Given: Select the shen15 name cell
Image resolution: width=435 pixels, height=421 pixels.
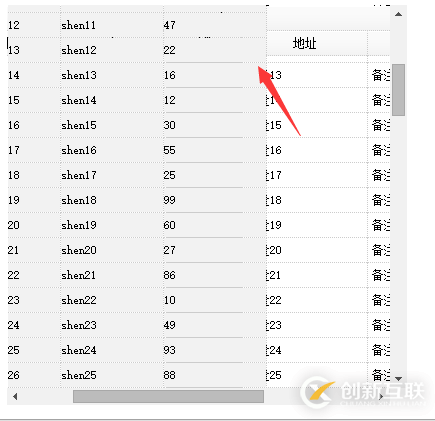Looking at the screenshot, I should (x=112, y=125).
